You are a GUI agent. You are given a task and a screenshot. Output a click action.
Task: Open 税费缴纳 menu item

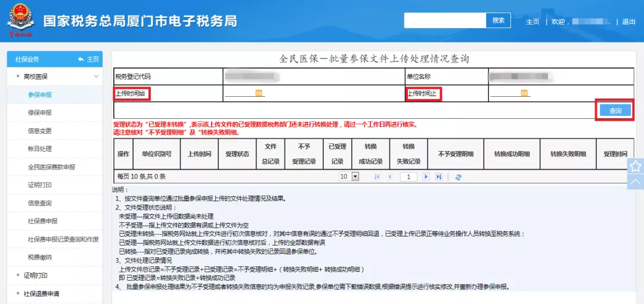tap(40, 257)
